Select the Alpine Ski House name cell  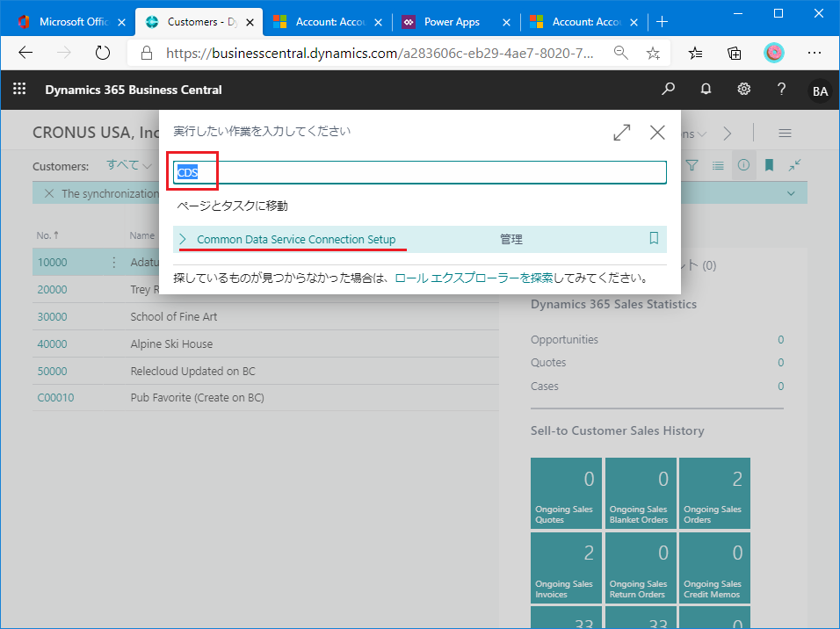point(171,344)
